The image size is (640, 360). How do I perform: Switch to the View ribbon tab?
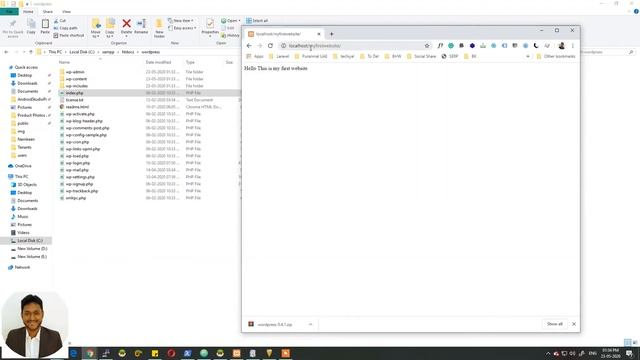tap(67, 12)
